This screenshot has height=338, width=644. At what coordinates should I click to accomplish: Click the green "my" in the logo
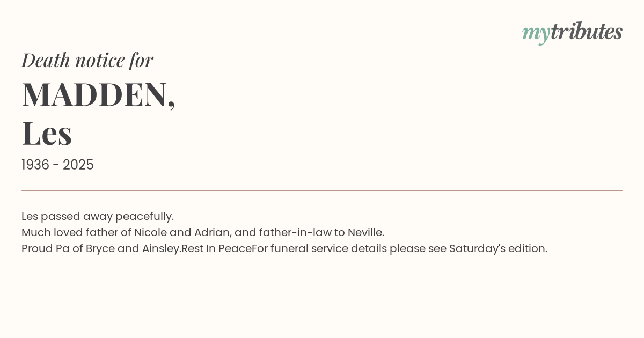pyautogui.click(x=536, y=33)
